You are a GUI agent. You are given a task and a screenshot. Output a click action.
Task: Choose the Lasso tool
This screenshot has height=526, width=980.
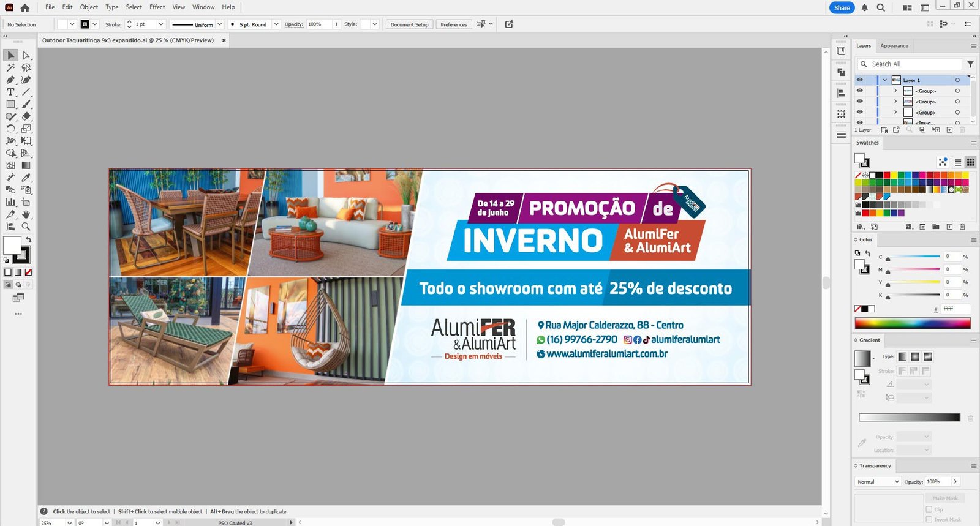pyautogui.click(x=26, y=67)
